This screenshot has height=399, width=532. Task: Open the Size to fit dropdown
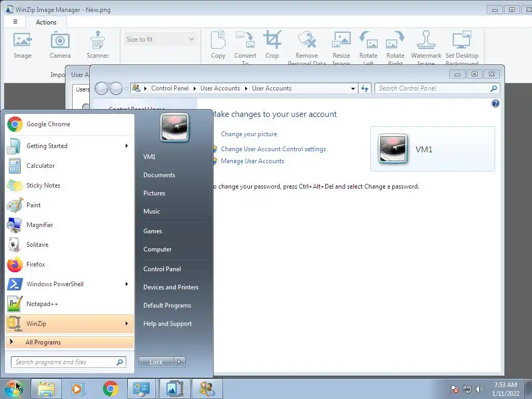point(160,39)
